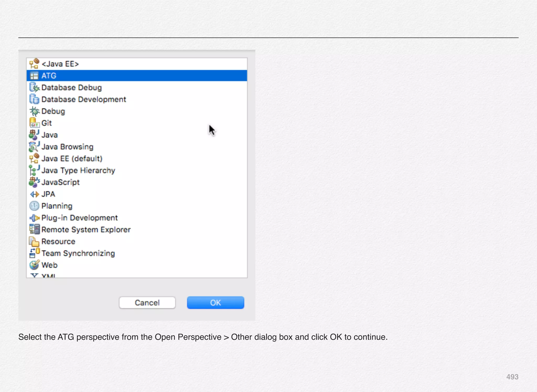Click the JavaScript perspective icon
Viewport: 537px width, 392px height.
(34, 182)
